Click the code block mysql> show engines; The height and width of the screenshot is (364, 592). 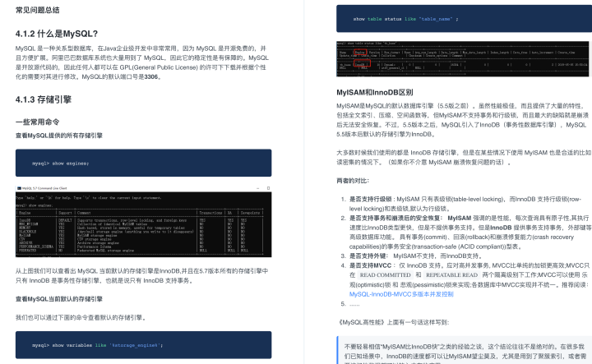tap(143, 163)
